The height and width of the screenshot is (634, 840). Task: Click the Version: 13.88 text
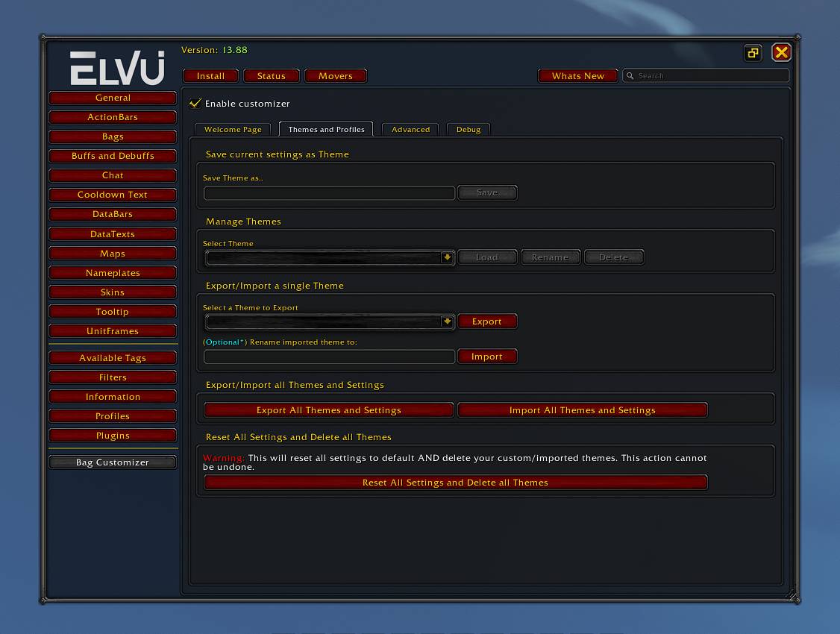(214, 50)
